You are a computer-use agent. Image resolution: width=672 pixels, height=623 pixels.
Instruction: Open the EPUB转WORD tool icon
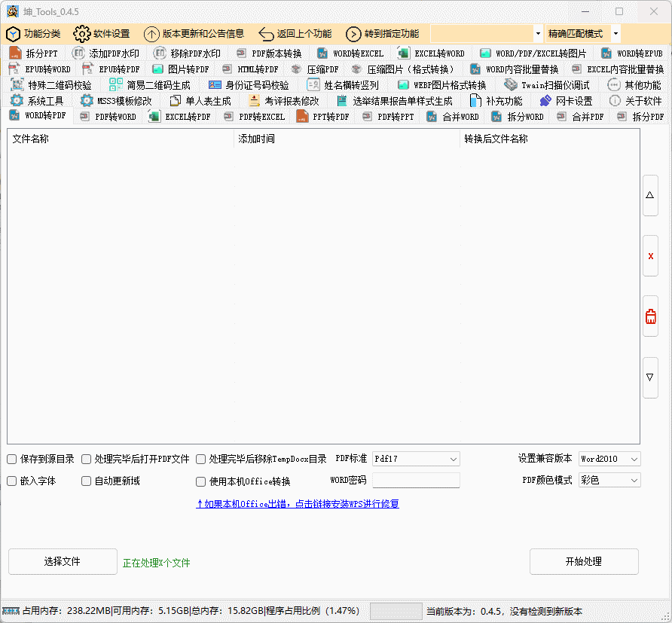[14, 69]
